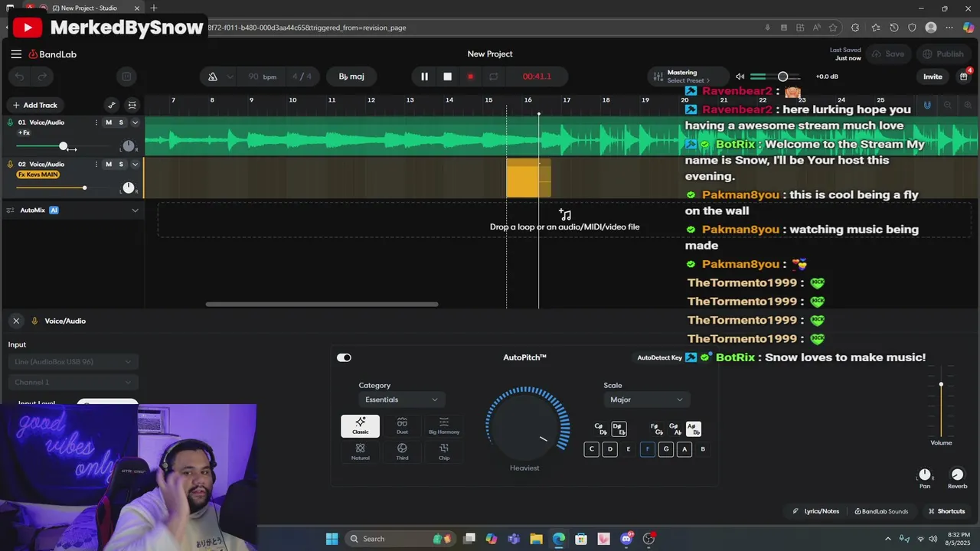Viewport: 980px width, 551px height.
Task: Select the Natural AutoPitch preset
Action: tap(360, 452)
